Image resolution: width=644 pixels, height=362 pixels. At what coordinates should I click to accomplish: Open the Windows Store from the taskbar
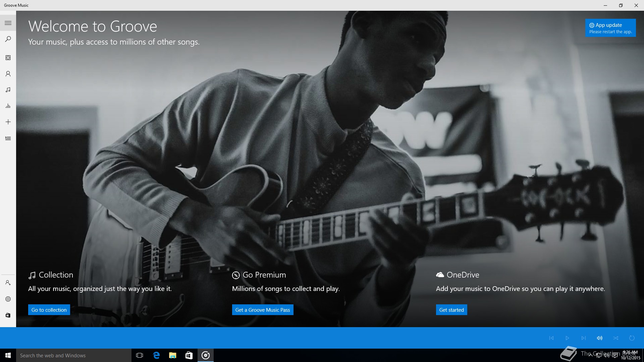[x=189, y=355]
